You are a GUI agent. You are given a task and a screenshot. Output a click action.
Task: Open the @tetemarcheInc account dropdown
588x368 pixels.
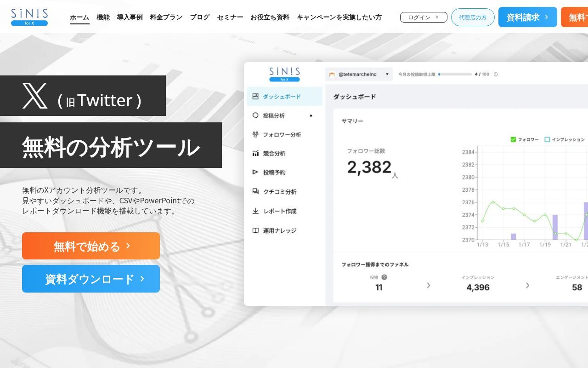[x=359, y=74]
